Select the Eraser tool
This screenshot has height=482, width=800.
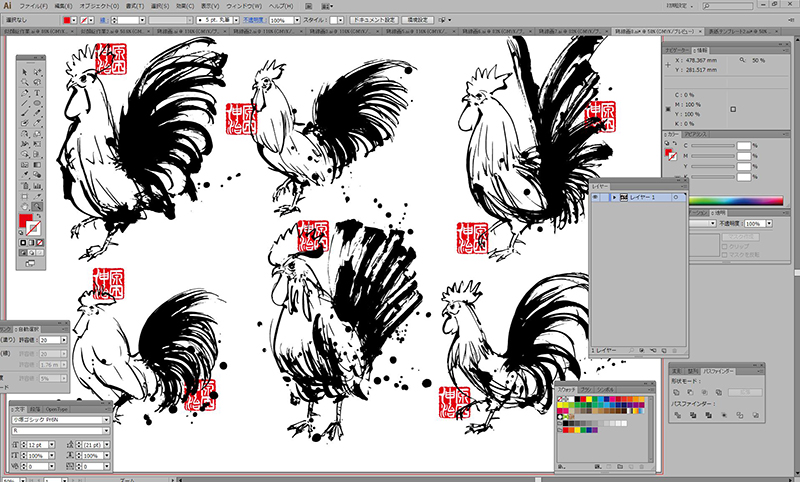tap(37, 122)
